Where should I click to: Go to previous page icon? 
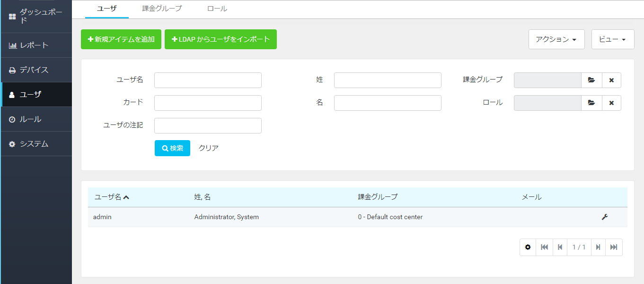560,247
